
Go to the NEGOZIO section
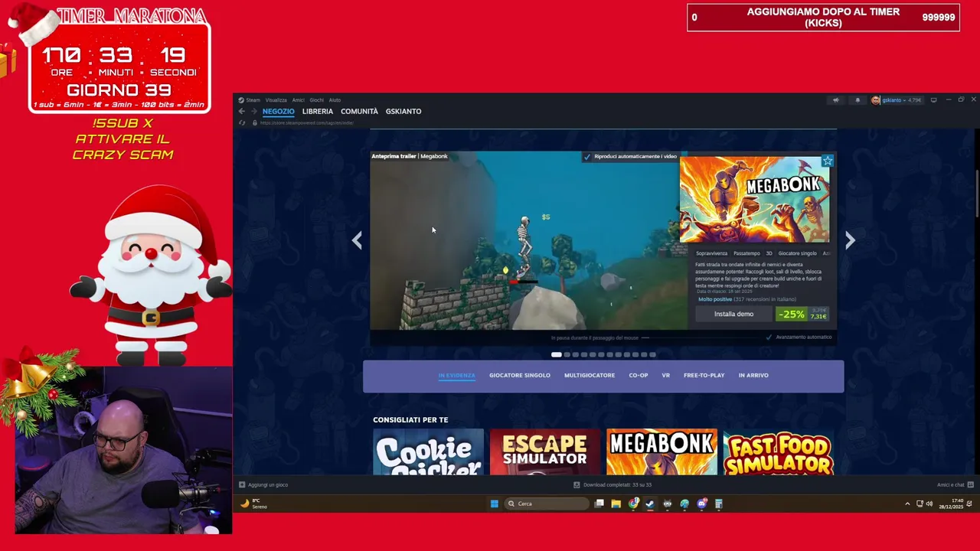click(278, 112)
